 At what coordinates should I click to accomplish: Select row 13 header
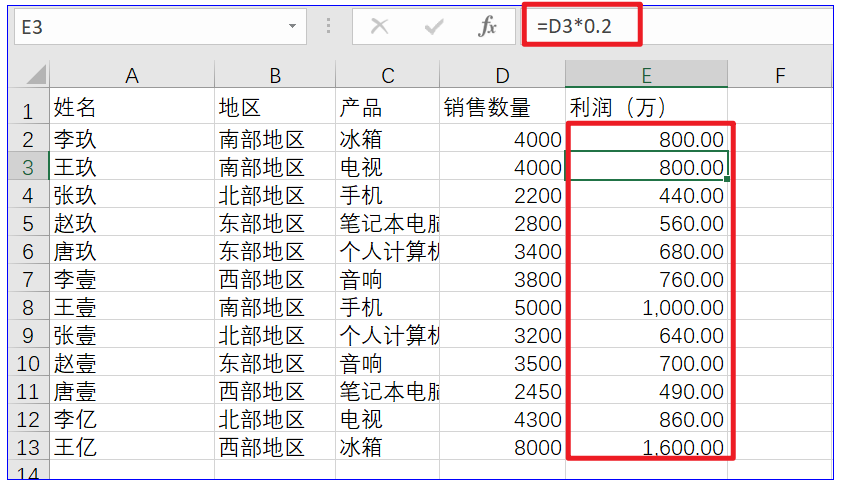tap(29, 447)
